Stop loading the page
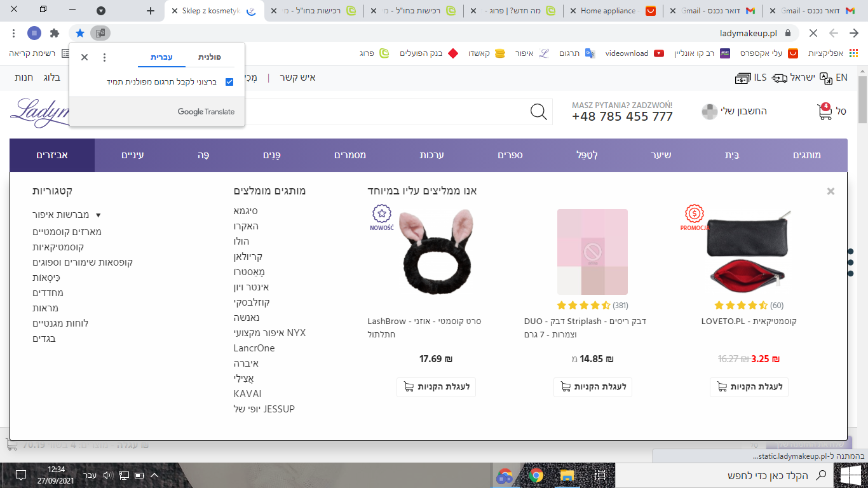The height and width of the screenshot is (488, 868). click(813, 33)
